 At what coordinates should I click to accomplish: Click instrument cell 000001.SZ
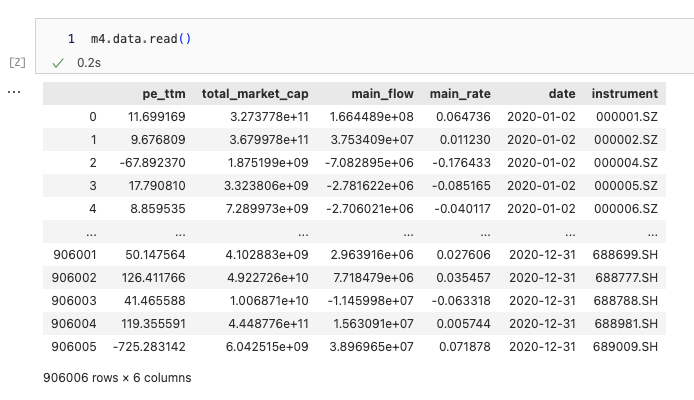(x=627, y=117)
